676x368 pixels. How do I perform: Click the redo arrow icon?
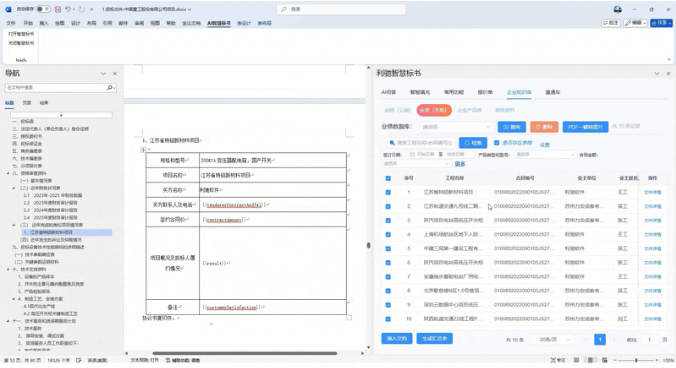click(81, 9)
